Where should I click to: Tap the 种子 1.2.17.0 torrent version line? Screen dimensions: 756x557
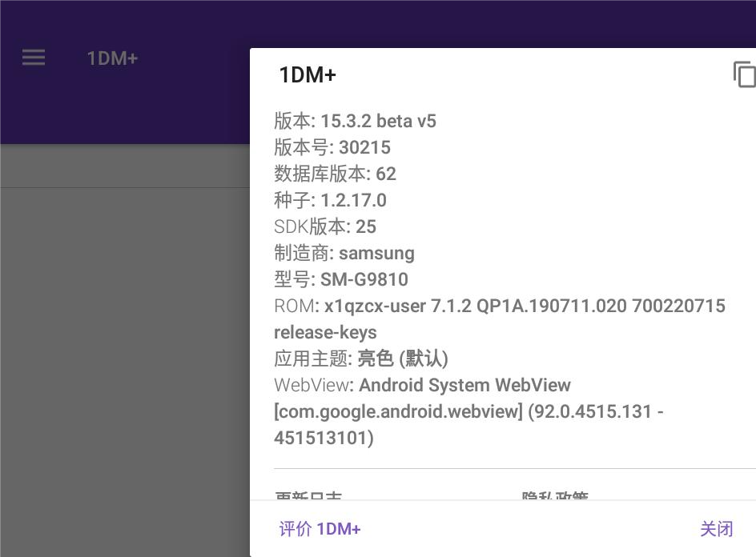point(330,200)
